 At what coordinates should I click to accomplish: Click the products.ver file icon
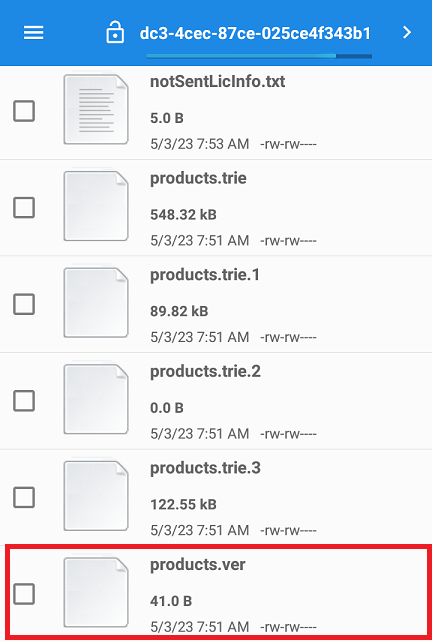(96, 592)
